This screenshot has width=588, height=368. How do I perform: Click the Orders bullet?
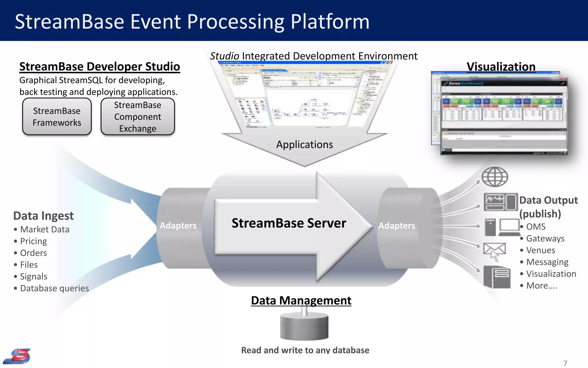tap(30, 253)
